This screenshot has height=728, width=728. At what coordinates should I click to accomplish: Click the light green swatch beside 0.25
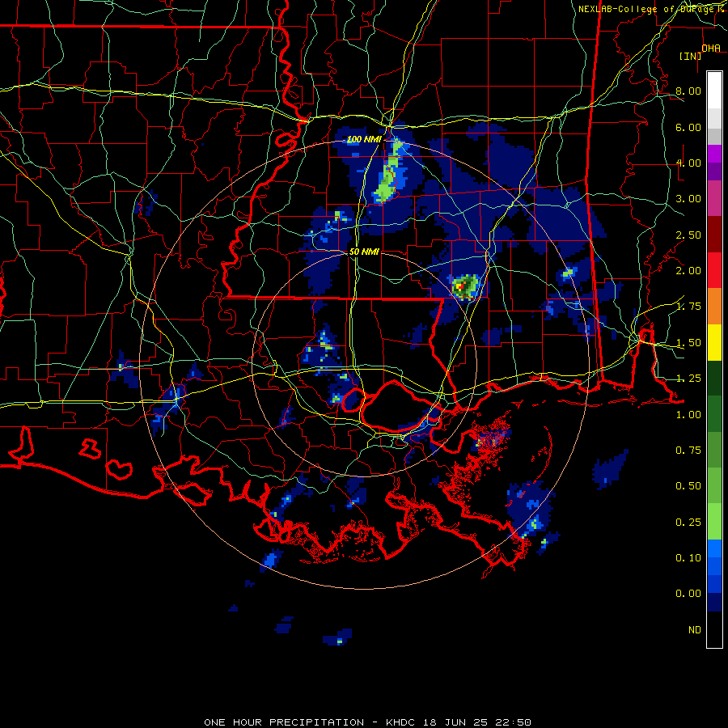click(x=714, y=522)
